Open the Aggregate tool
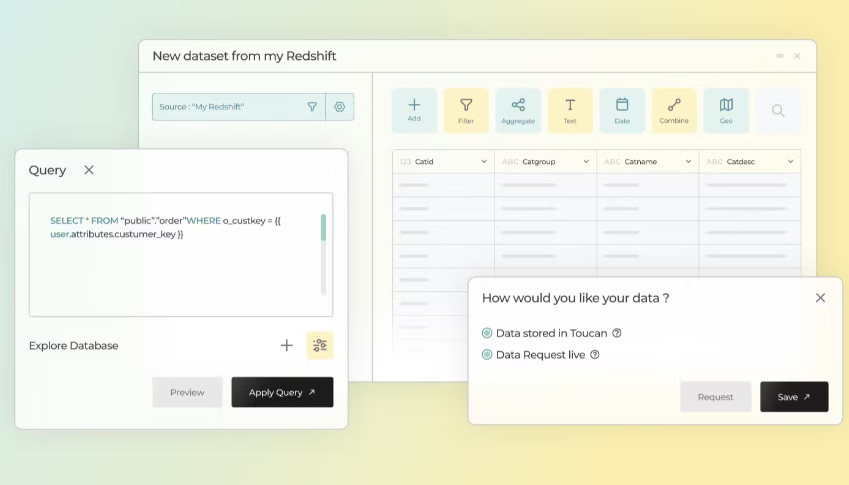Screen dimensions: 849x485 (x=518, y=110)
